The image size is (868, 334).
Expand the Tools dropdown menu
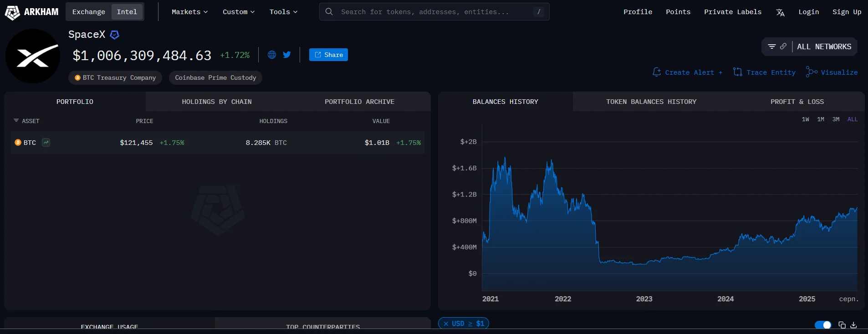[283, 12]
